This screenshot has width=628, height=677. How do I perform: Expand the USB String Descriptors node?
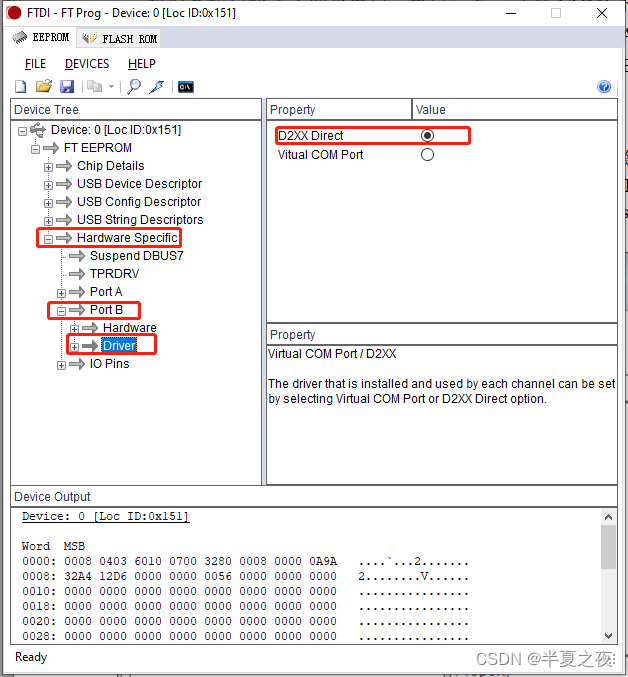click(48, 221)
